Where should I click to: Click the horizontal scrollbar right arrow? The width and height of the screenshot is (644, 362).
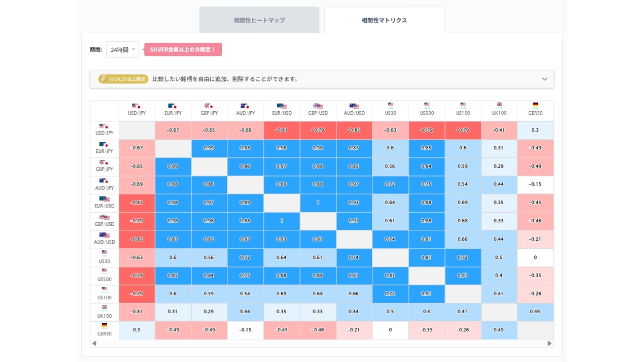tap(549, 343)
